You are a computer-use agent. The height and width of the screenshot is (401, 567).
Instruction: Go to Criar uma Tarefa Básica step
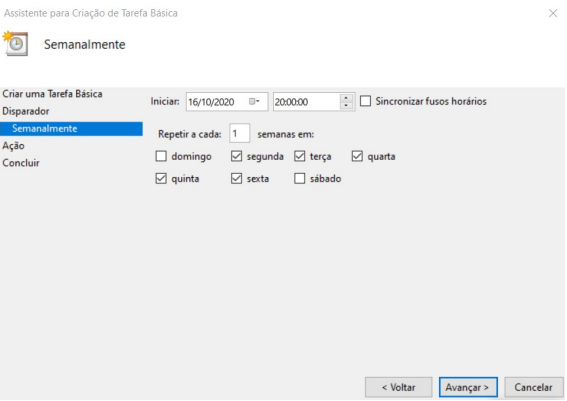pos(52,94)
